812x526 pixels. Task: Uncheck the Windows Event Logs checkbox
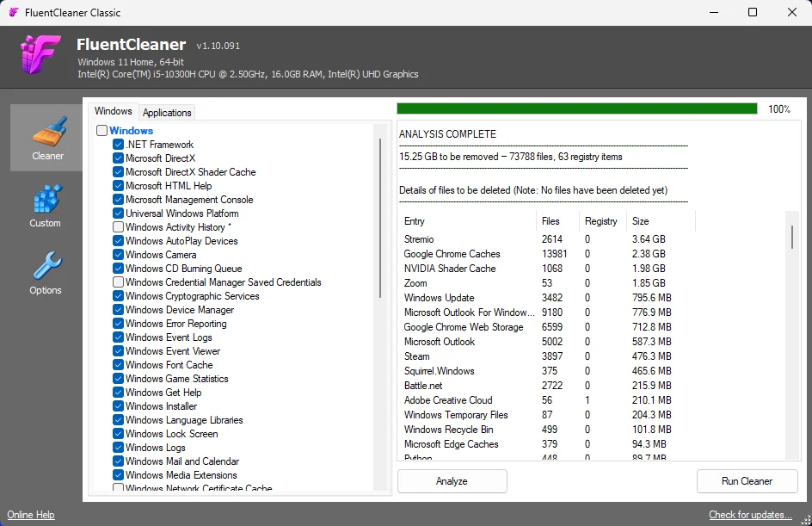tap(118, 337)
